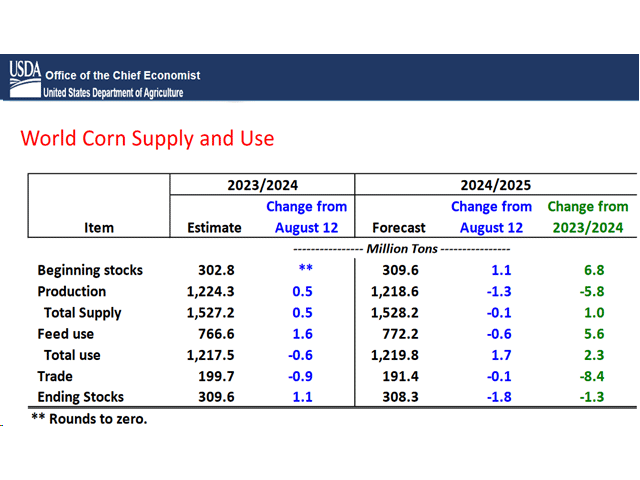Click the Estimate column header

(x=214, y=228)
